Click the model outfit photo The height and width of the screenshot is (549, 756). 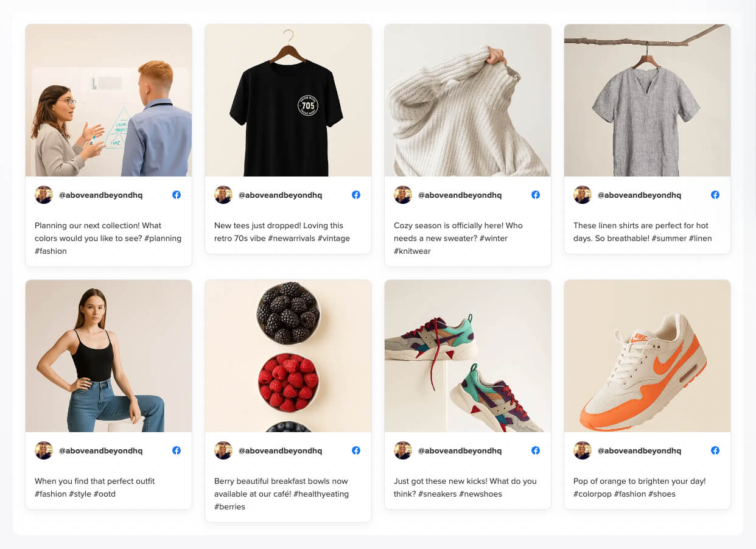(108, 356)
